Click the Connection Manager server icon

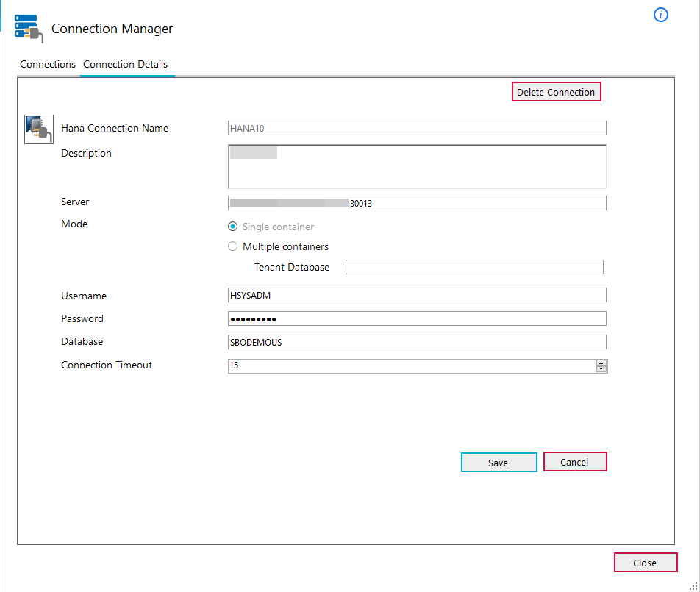click(x=29, y=29)
